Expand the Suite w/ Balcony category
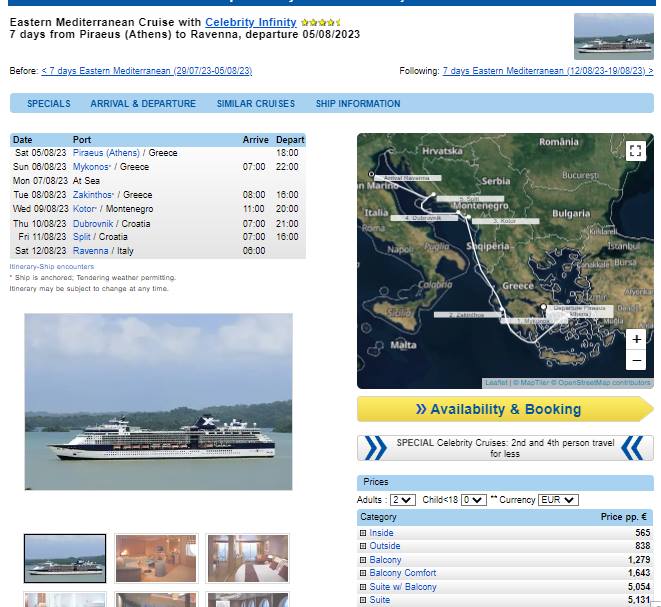 pyautogui.click(x=363, y=587)
